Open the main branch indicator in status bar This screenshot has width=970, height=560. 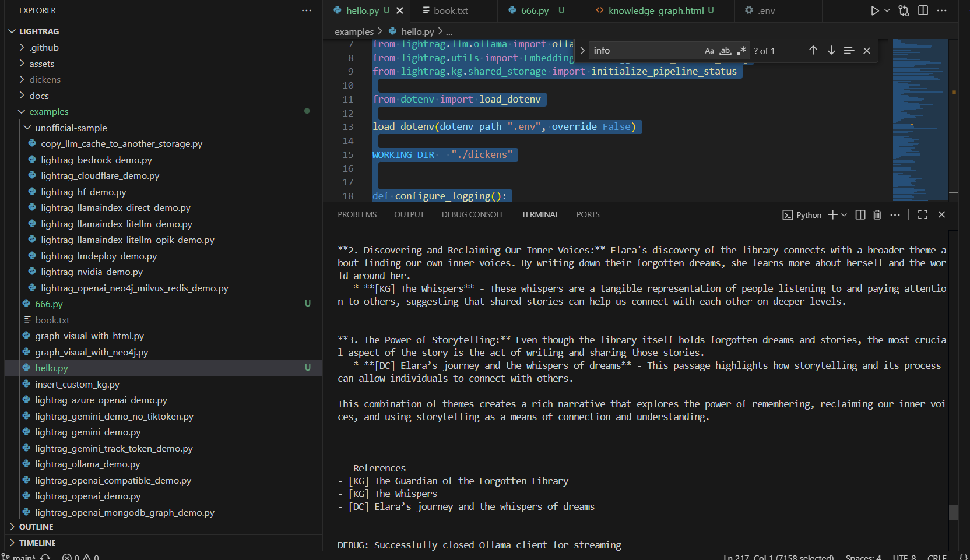[x=19, y=557]
